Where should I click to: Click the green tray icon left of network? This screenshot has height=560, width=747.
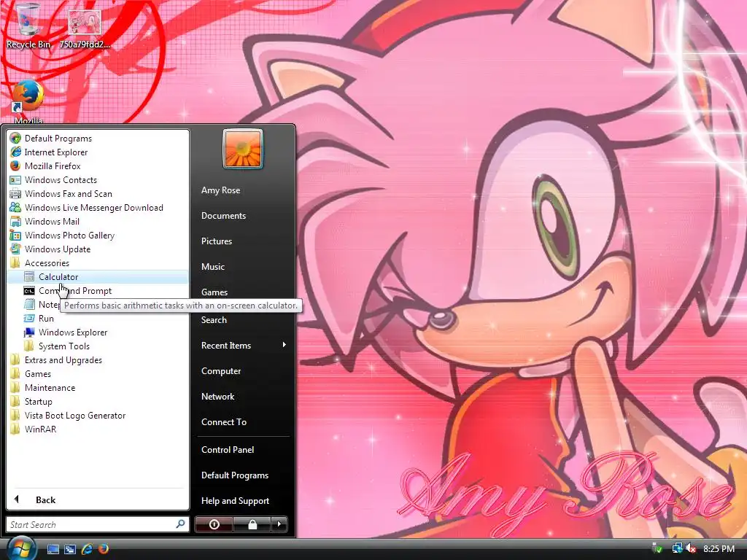[x=657, y=548]
